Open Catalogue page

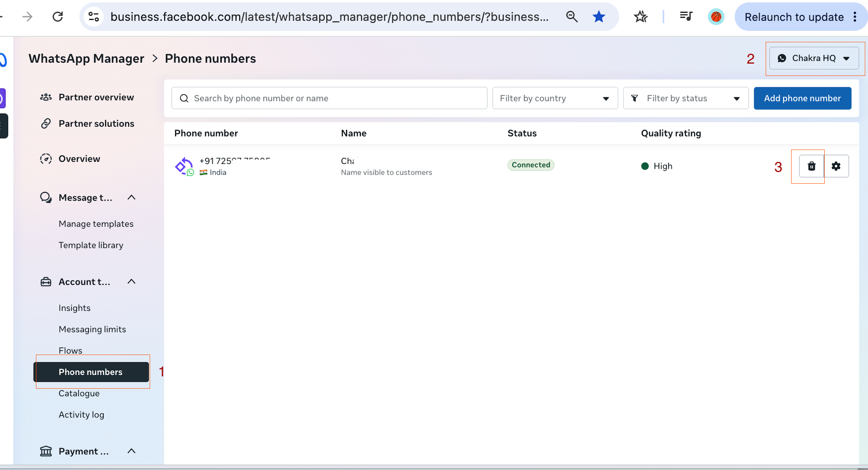(79, 393)
